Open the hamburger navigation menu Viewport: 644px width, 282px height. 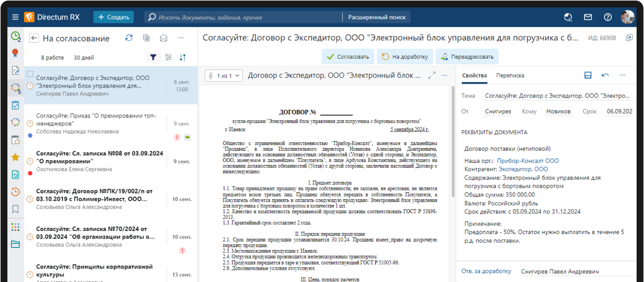[15, 17]
